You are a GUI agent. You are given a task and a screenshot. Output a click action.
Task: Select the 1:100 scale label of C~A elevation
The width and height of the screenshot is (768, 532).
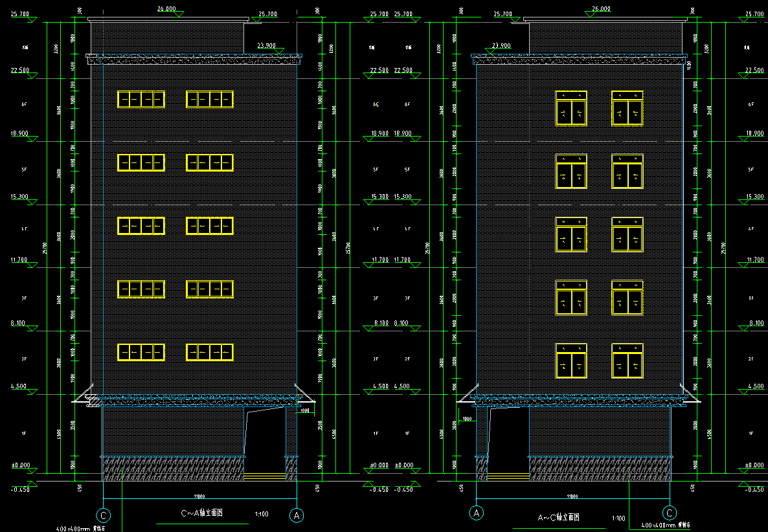coord(262,514)
